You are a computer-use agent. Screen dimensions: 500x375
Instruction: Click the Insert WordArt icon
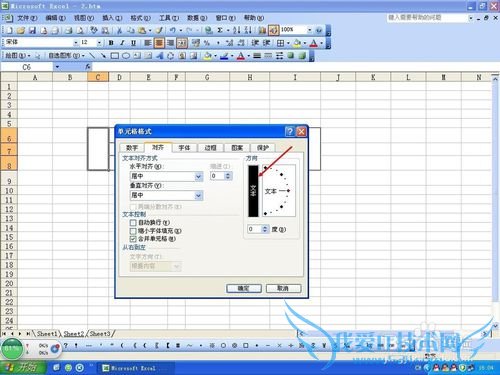coord(160,56)
